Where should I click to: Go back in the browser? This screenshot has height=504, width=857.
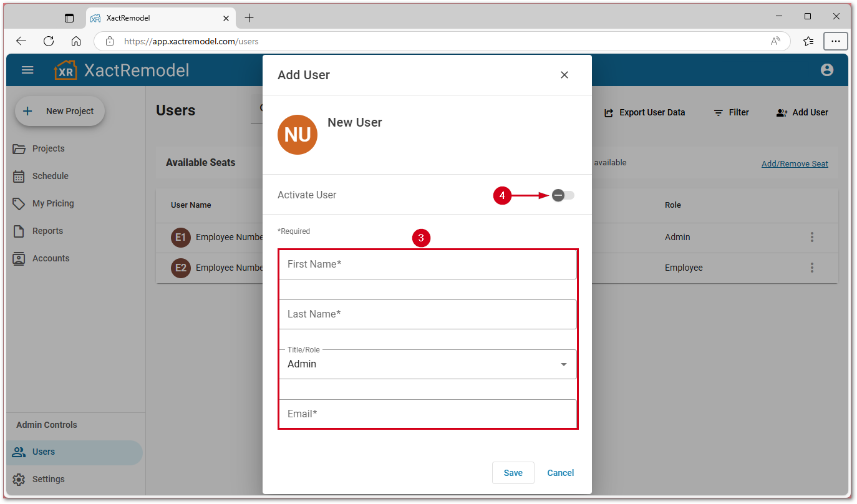21,41
